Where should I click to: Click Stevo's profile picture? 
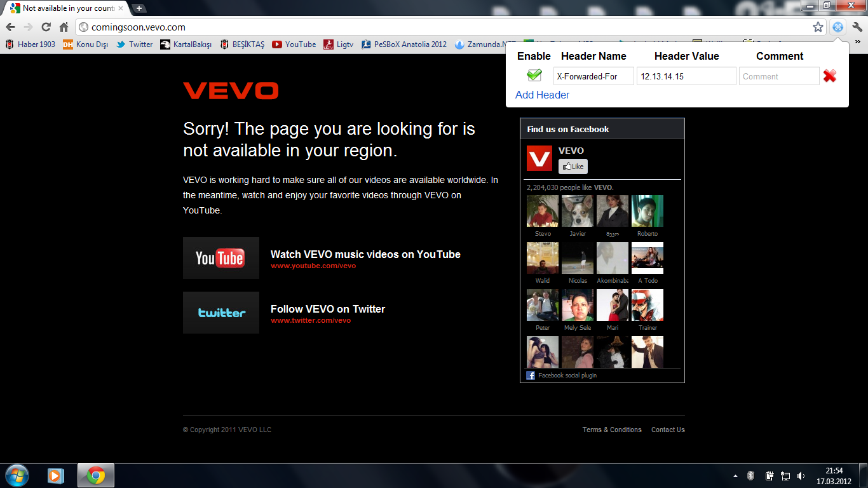point(543,211)
